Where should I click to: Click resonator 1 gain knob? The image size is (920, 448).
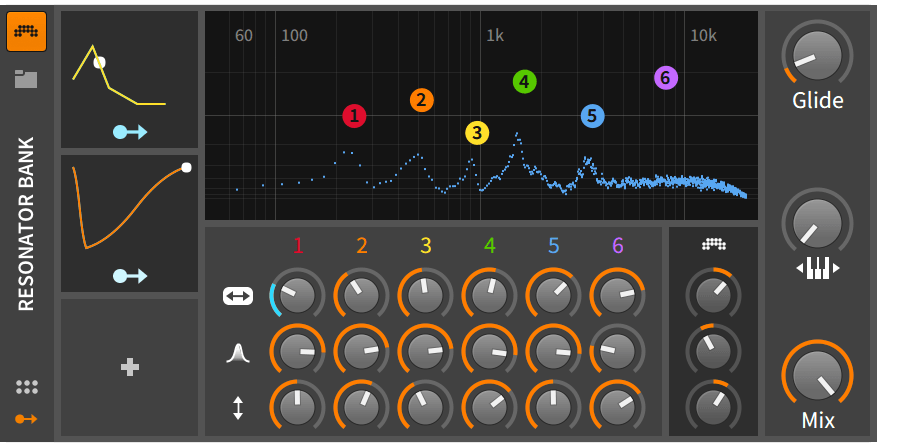tap(297, 408)
